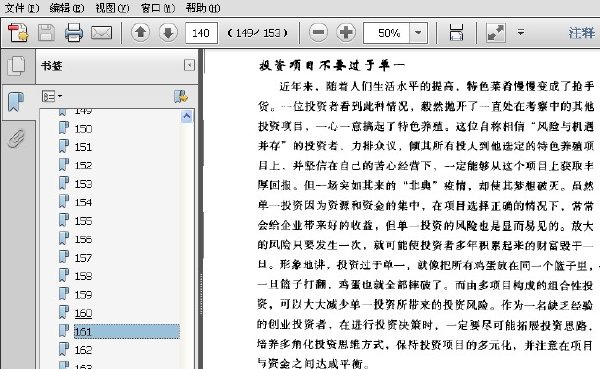600x369 pixels.
Task: Select bookmark 151
Action: 83,147
